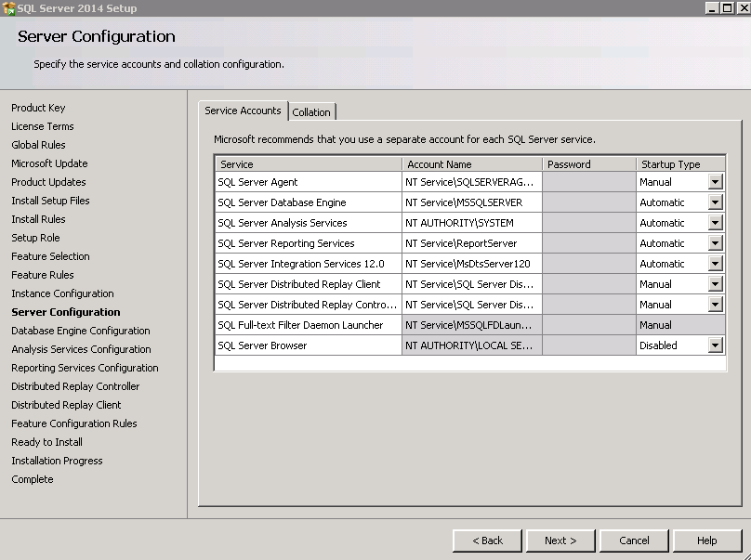Select the SQL Server Reporting Services row
Screen dimensions: 751x560
(x=309, y=243)
